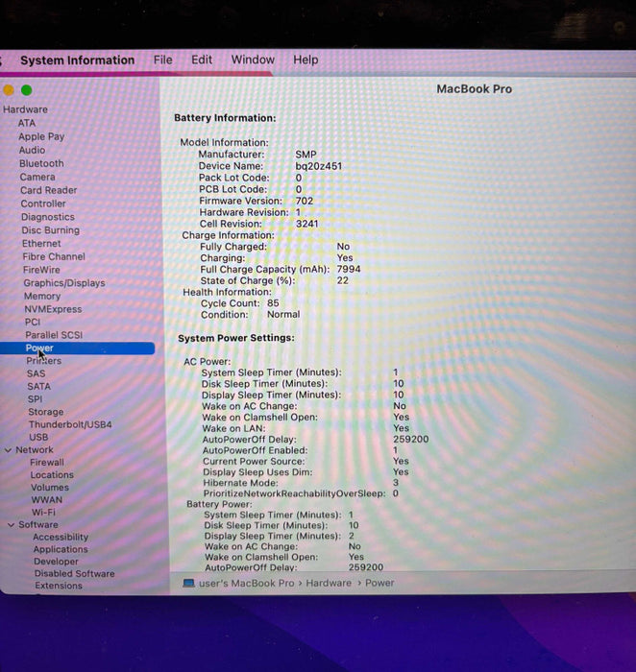
Task: Select SAS in the sidebar
Action: (36, 373)
